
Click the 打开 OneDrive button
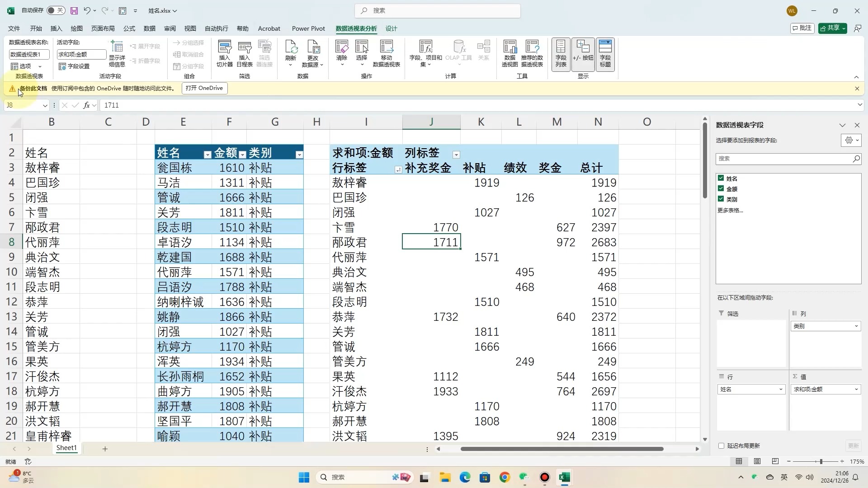(x=204, y=88)
